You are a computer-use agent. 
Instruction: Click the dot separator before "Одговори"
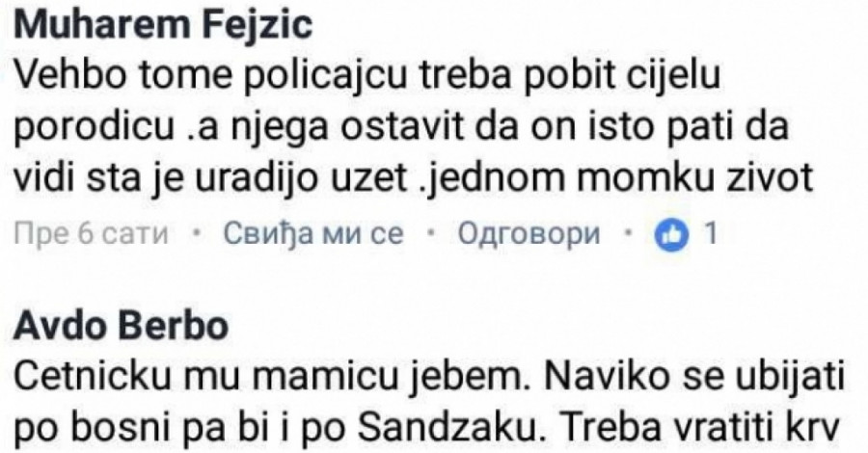(431, 233)
